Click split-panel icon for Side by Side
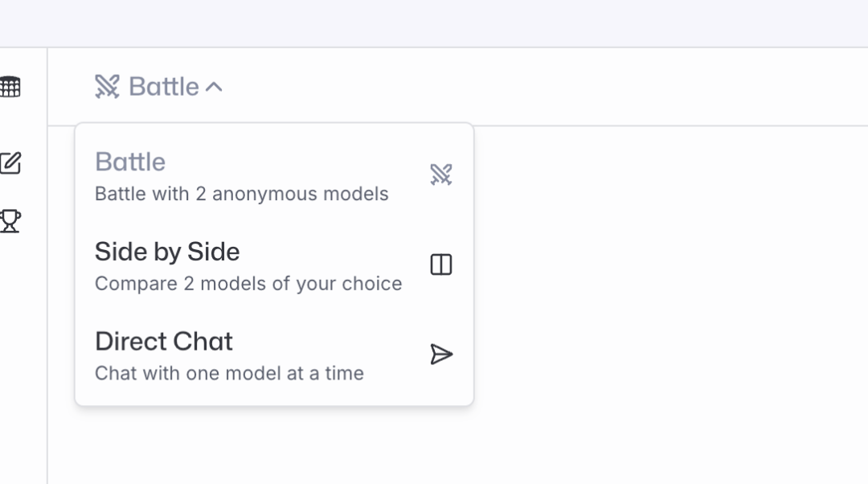The height and width of the screenshot is (484, 868). coord(441,265)
